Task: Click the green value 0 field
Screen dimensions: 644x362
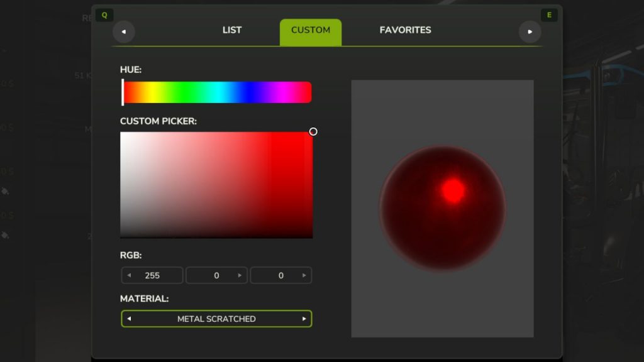Action: (x=216, y=275)
